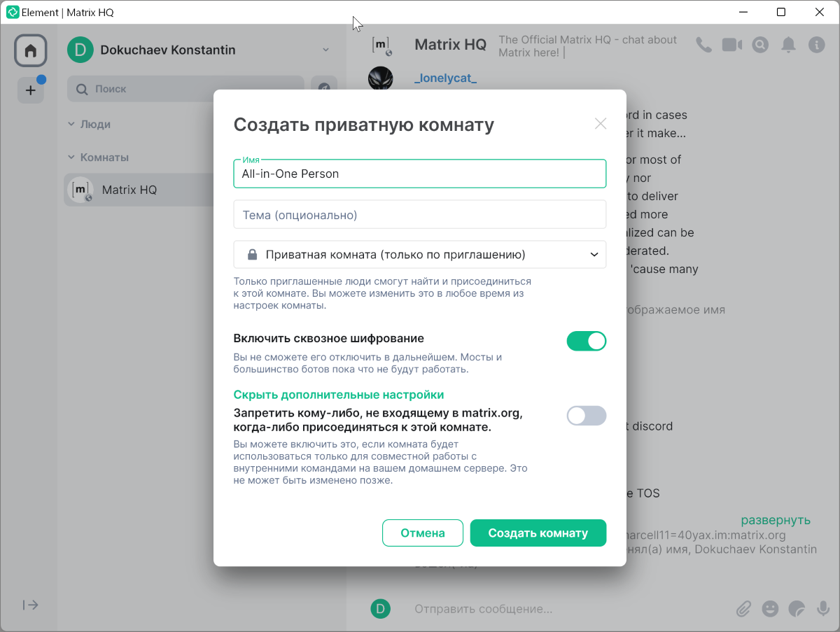Start a voice call
Viewport: 840px width, 632px height.
coord(703,45)
